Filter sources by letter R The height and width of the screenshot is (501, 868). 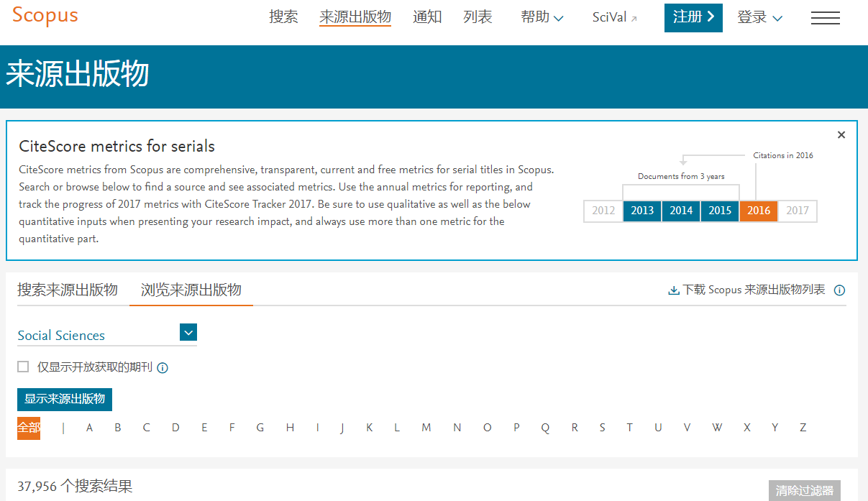[x=575, y=428]
